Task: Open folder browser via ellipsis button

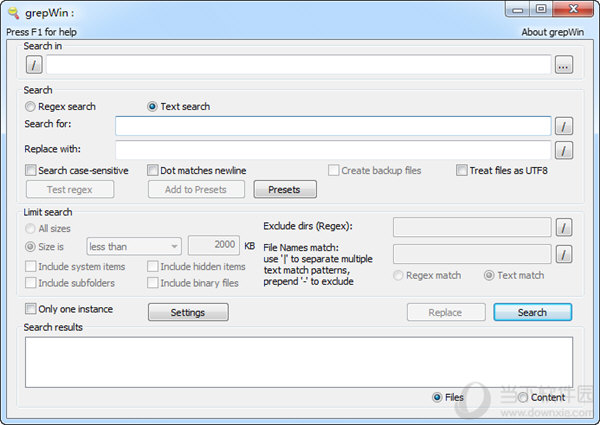Action: (x=564, y=65)
